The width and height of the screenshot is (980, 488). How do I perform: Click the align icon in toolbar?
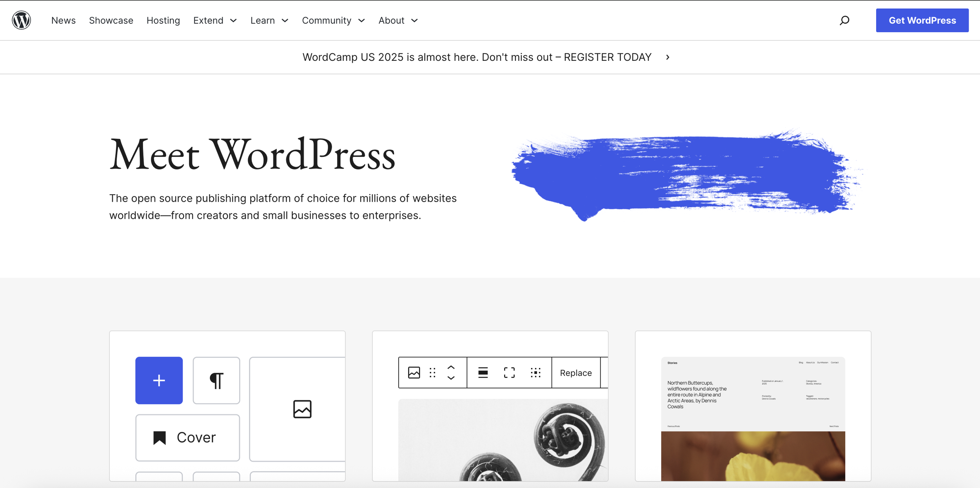[x=483, y=373]
